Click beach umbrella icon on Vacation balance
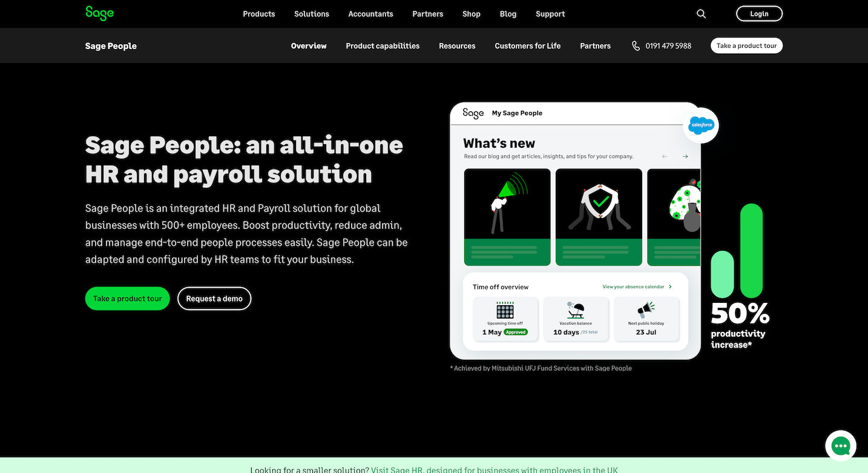Screen dimensions: 868x473 coord(576,310)
